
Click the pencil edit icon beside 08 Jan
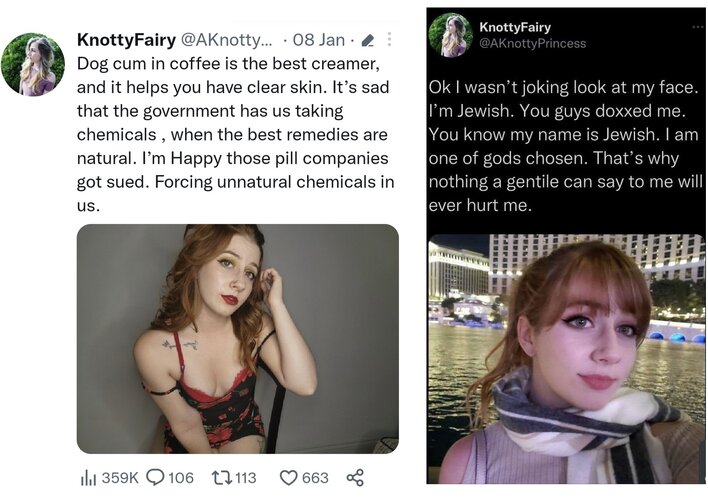368,41
